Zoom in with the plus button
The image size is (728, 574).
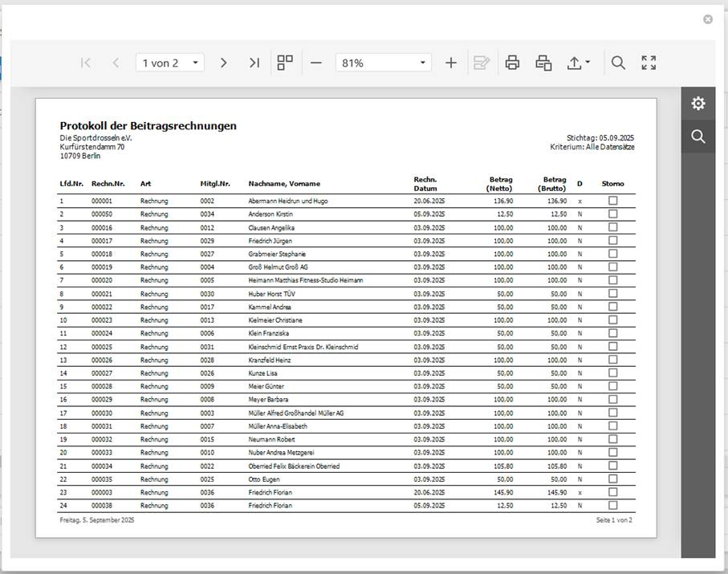tap(450, 63)
